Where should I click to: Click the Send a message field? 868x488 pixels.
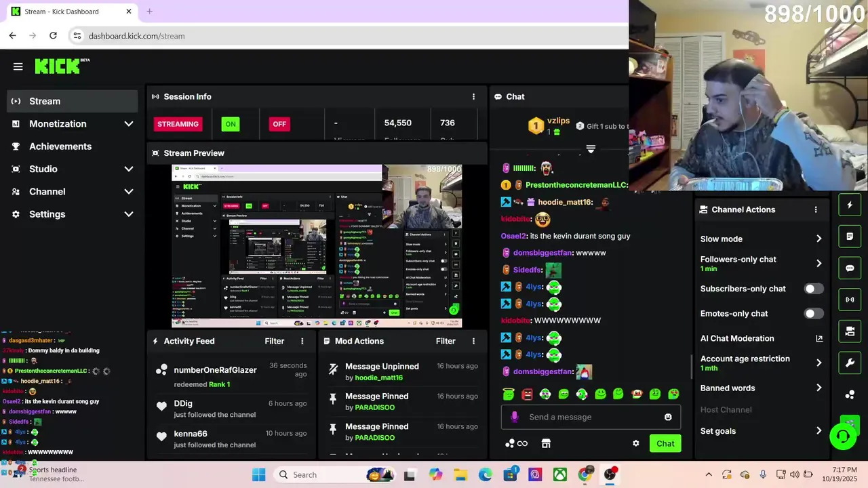click(x=591, y=417)
